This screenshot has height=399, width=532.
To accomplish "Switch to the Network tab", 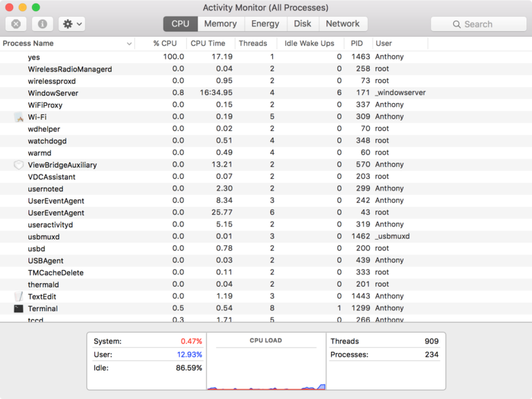I will tap(343, 24).
